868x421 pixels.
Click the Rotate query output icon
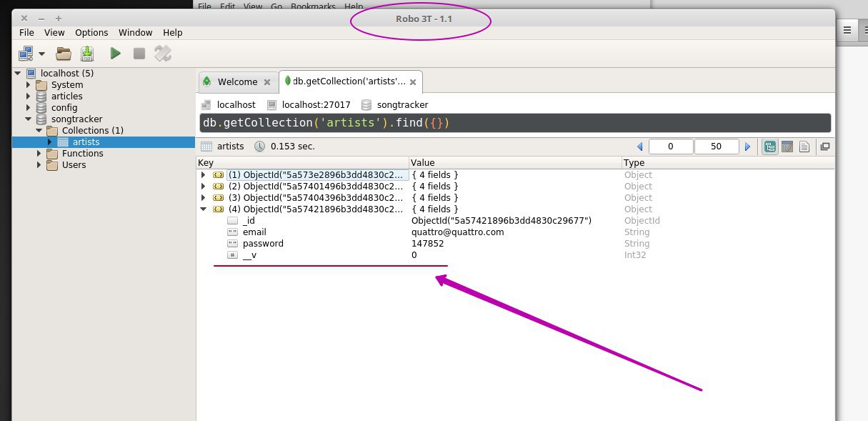tap(164, 53)
